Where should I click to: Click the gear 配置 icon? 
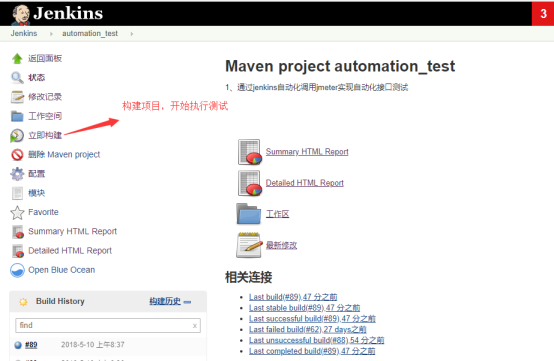pyautogui.click(x=17, y=174)
